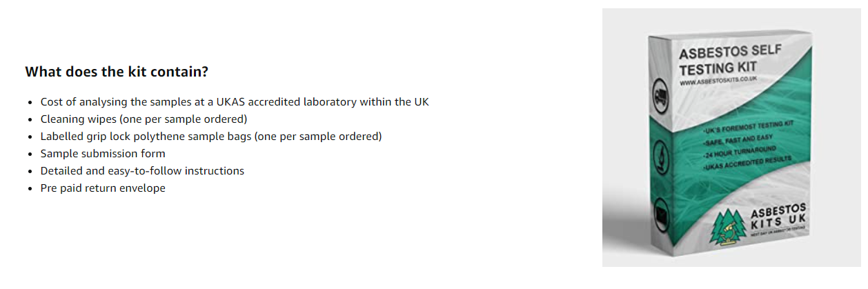This screenshot has width=868, height=289.
Task: Click 'ASBESTOS SELF TESTING KIT' title on the box
Action: coord(724,61)
